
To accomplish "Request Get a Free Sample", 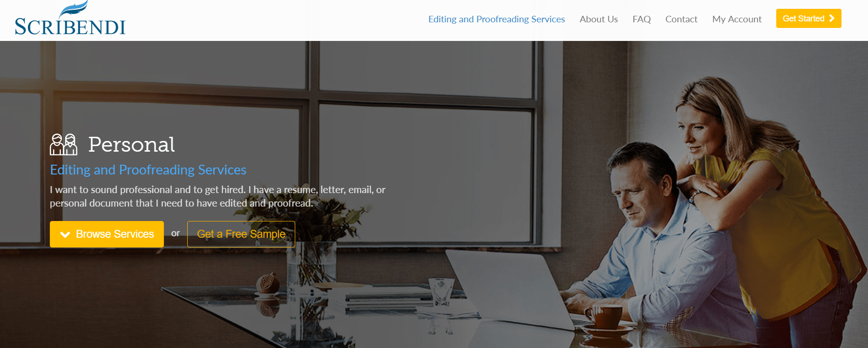I will [x=241, y=234].
